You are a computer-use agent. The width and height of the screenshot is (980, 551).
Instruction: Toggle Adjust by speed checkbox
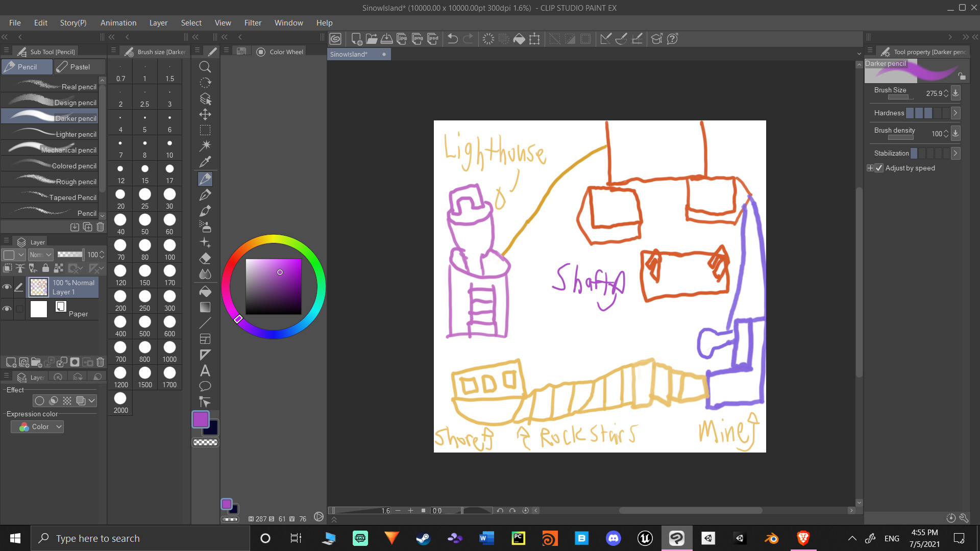[x=879, y=168]
